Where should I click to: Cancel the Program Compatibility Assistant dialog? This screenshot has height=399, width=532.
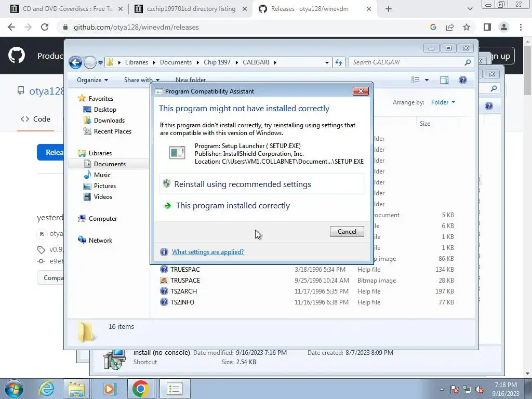click(x=347, y=231)
